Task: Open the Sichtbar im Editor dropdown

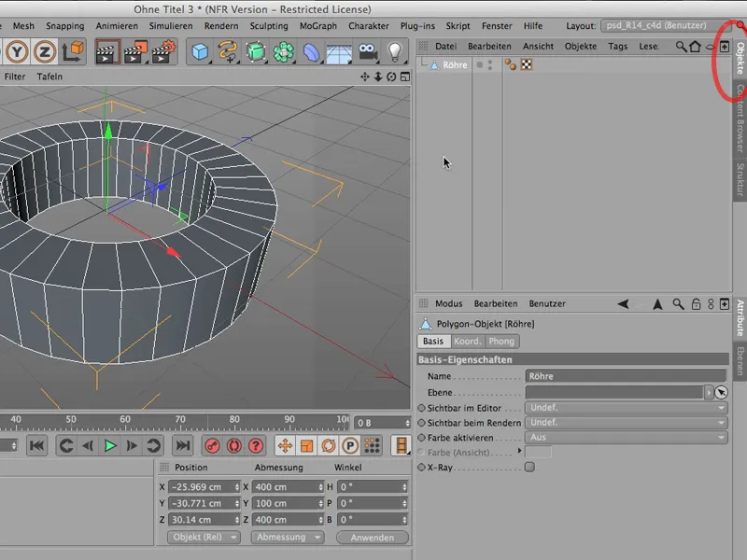Action: pyautogui.click(x=626, y=408)
